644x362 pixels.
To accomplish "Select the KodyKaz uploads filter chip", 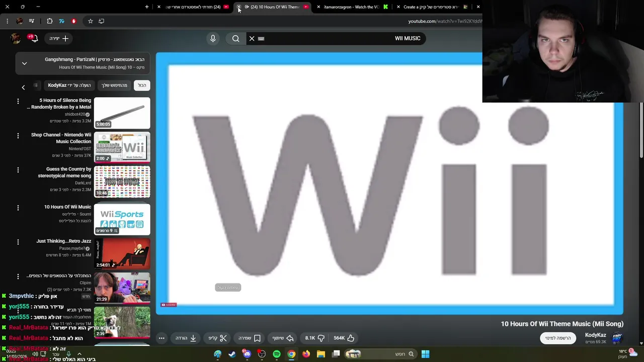I will click(x=69, y=85).
